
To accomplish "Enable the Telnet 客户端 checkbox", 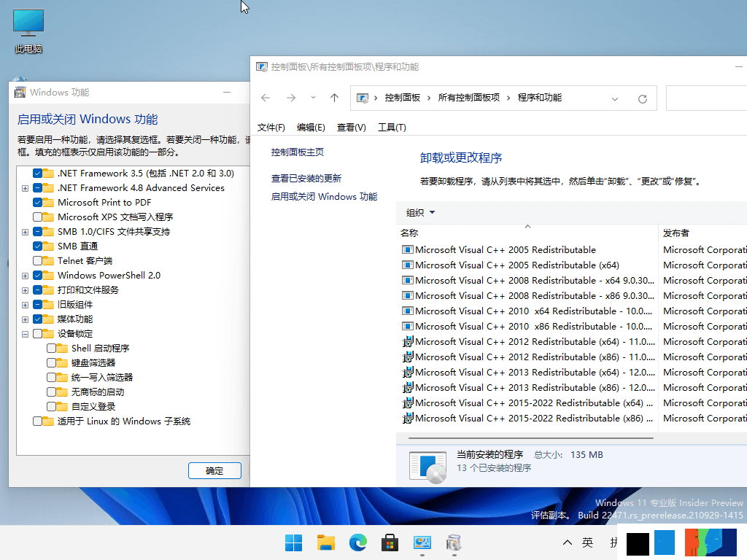I will pos(38,260).
